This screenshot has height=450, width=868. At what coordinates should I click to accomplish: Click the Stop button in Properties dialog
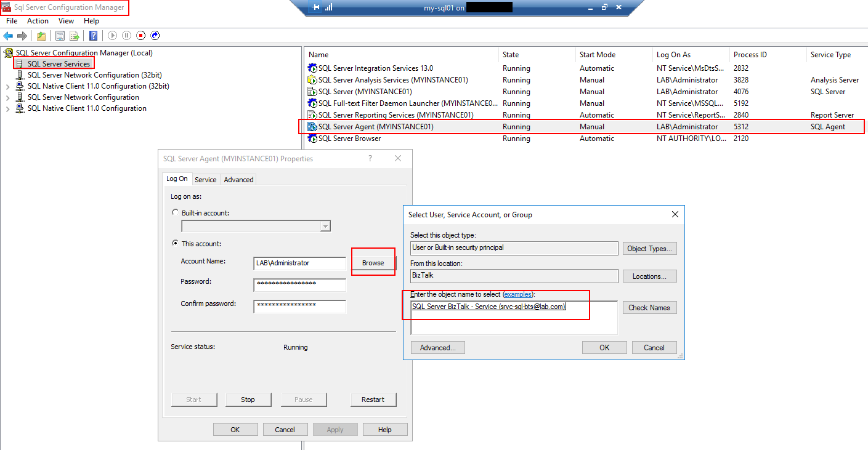tap(248, 400)
